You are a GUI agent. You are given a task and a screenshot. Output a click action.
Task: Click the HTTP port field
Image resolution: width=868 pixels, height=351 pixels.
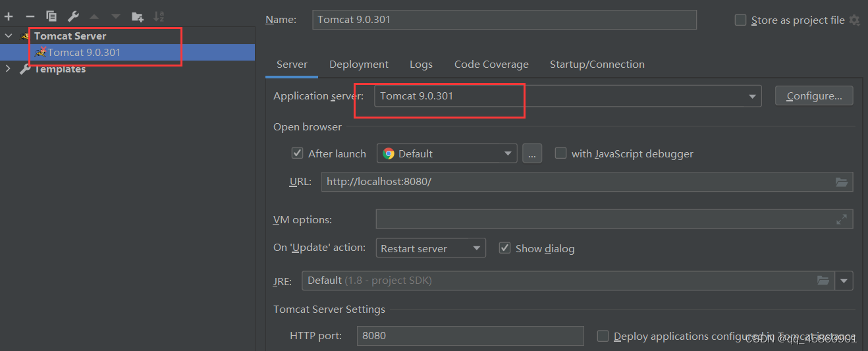[470, 336]
